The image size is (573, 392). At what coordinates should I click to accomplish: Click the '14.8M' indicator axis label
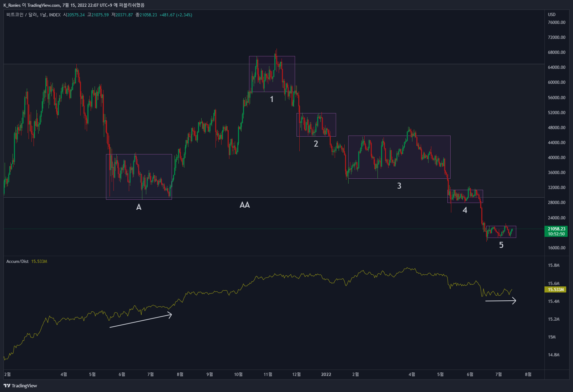554,355
